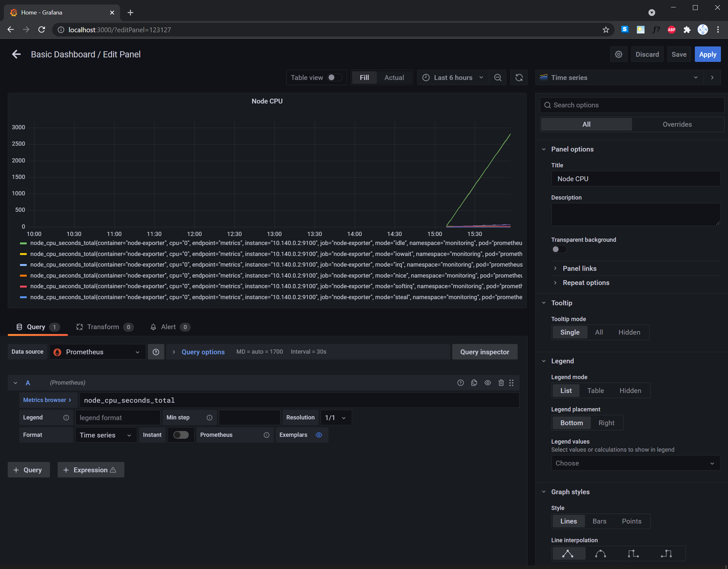Image resolution: width=728 pixels, height=569 pixels.
Task: Duplicate query A with the copy icon
Action: (474, 383)
